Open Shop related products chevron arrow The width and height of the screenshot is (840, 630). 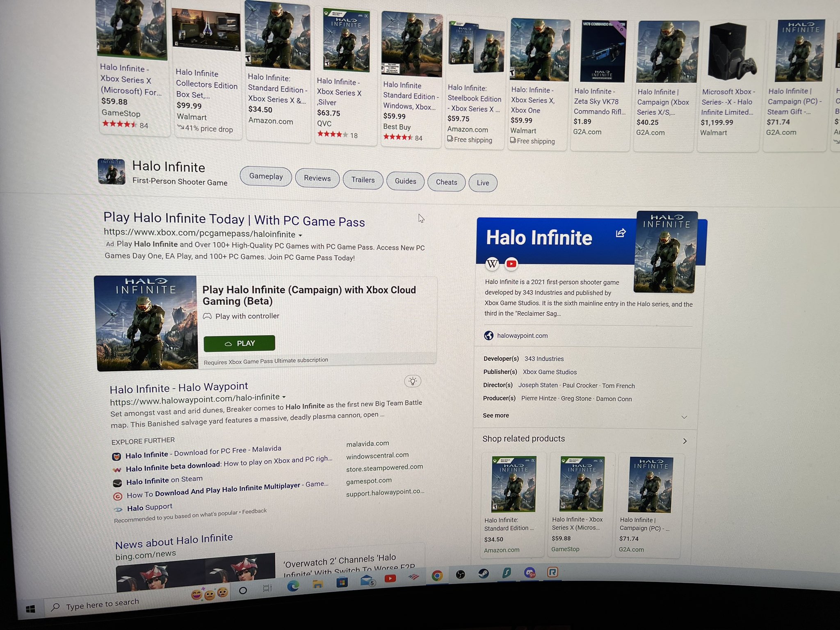tap(685, 441)
